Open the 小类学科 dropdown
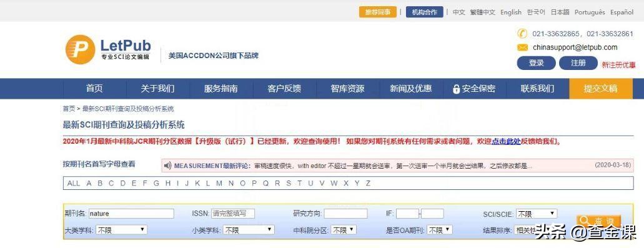The image size is (644, 248). [249, 230]
